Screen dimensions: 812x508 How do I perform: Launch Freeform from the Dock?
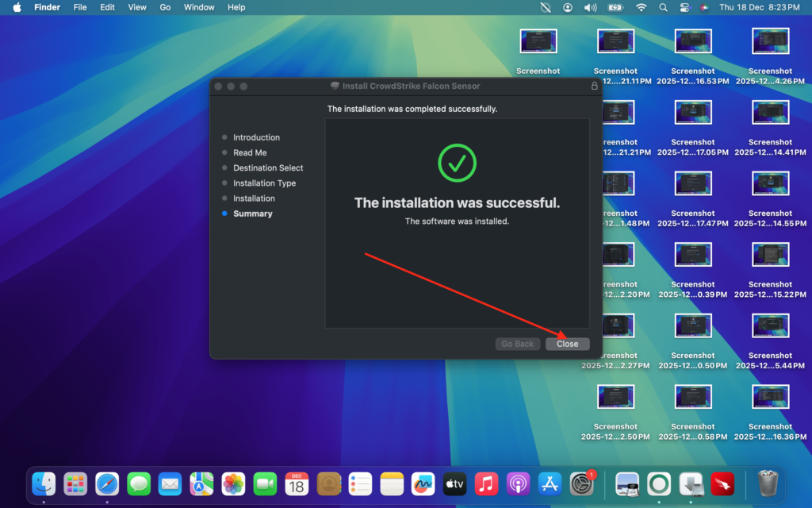423,484
